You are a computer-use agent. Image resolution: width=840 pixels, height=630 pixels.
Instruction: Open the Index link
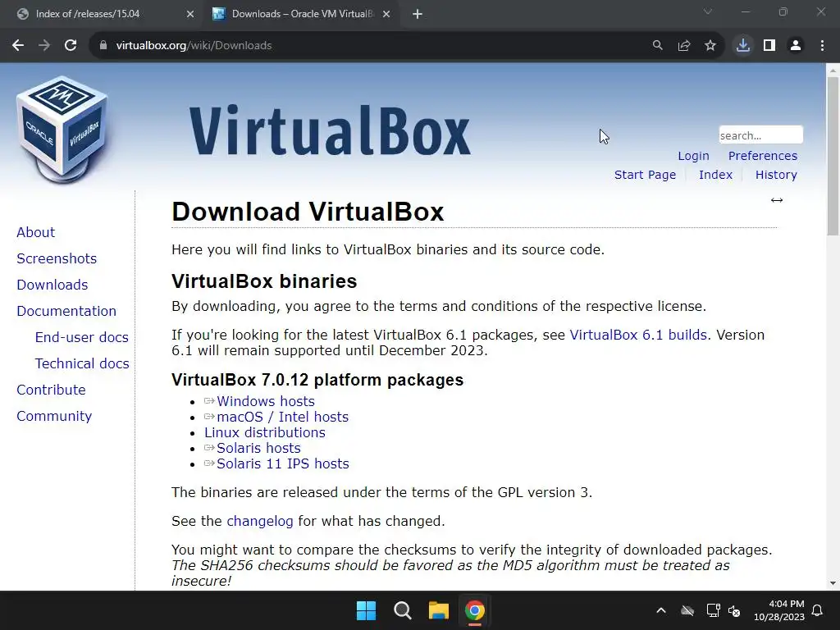coord(715,175)
